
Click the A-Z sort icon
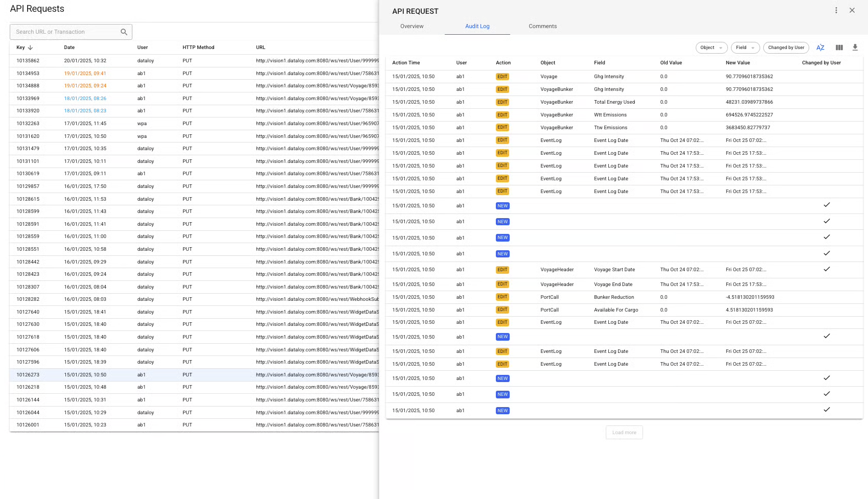tap(820, 47)
